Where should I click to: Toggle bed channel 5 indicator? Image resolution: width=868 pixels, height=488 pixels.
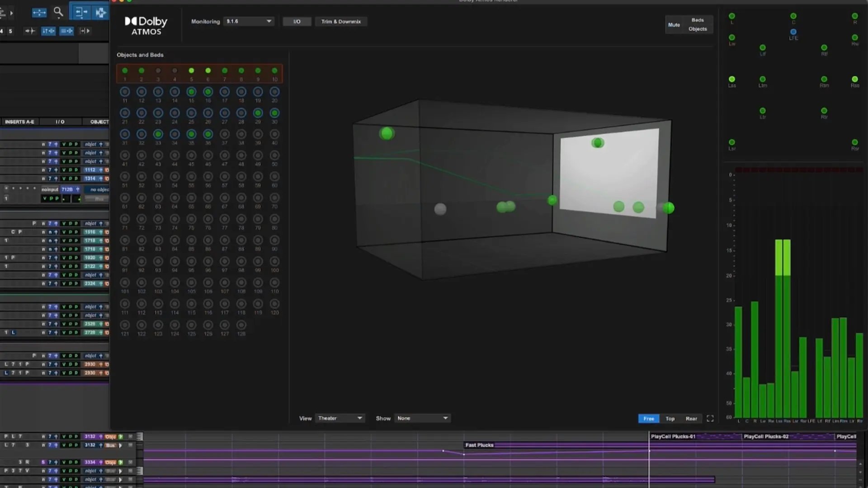click(x=191, y=70)
